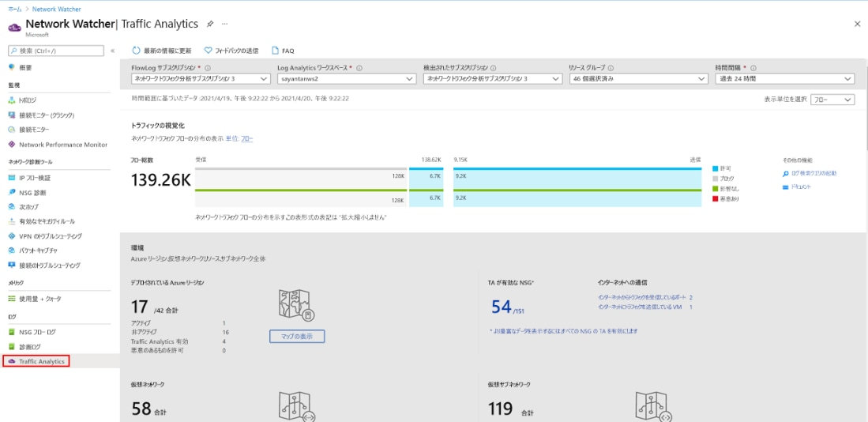The width and height of the screenshot is (868, 422).
Task: Open NSG フローログ icon
Action: 12,332
